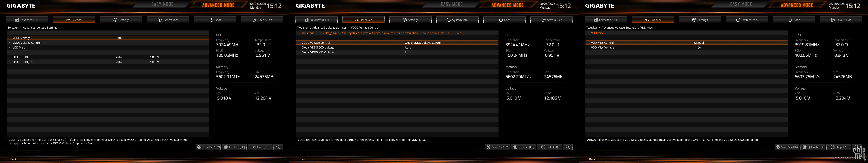
Task: Open the Favorites (F11) tab on VDD Misc page
Action: coord(605,20)
